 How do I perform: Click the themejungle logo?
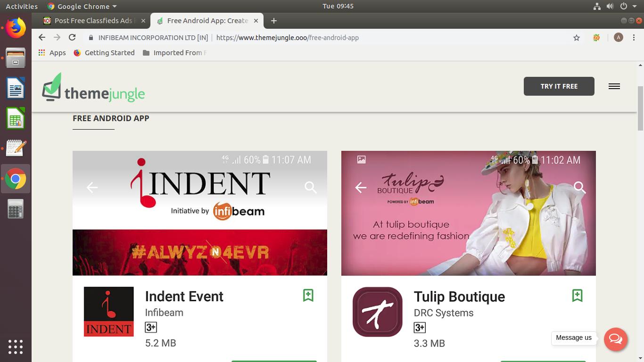[93, 88]
